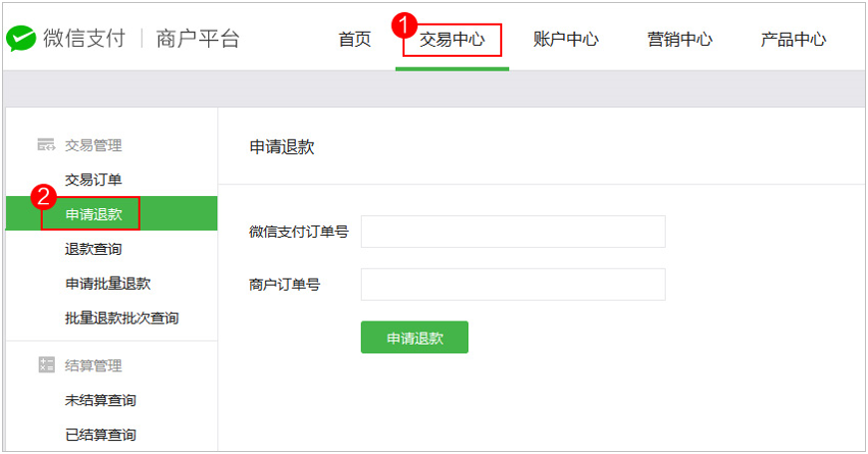Open the 首页 tab
The width and height of the screenshot is (868, 454).
click(x=355, y=40)
